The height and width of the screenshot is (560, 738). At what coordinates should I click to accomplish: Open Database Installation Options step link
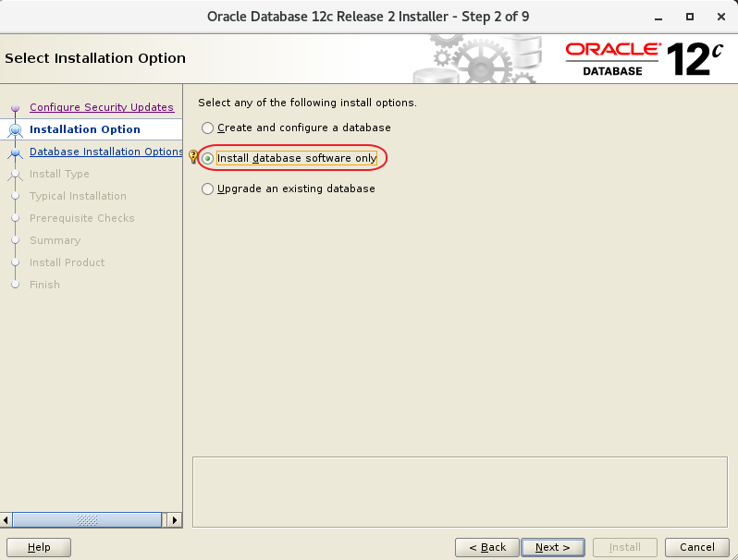[x=106, y=152]
